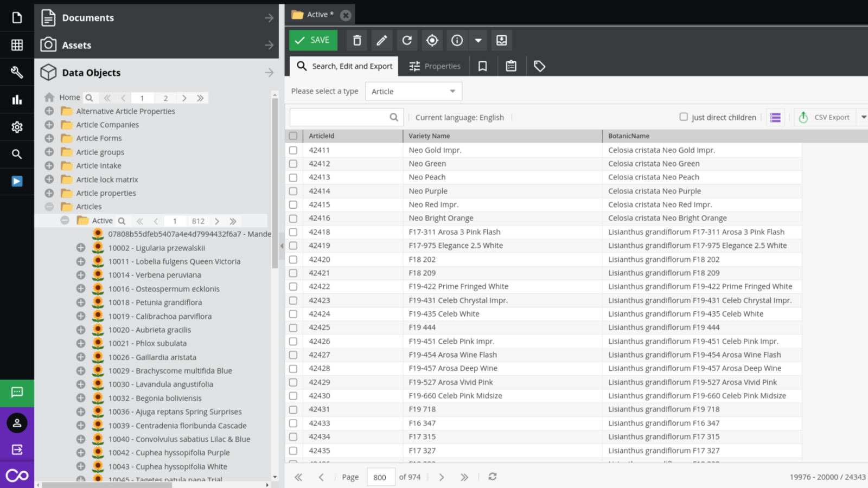Save the folder with SAVE button
Screen dimensions: 868x488
point(313,40)
